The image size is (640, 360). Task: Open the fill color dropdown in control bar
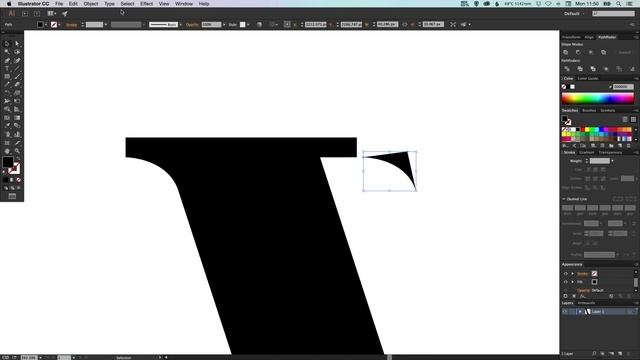click(x=46, y=24)
